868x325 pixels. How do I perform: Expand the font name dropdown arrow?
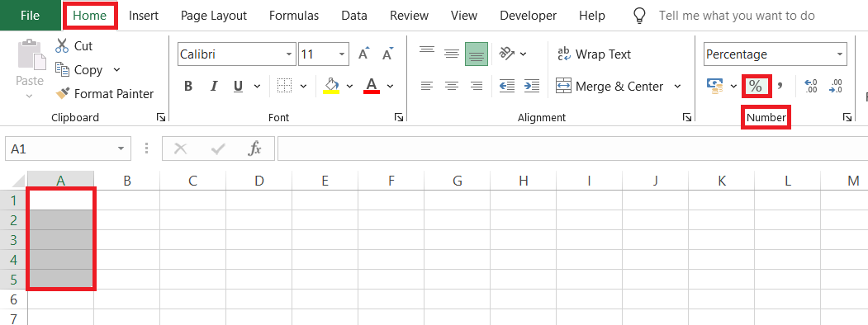(290, 54)
